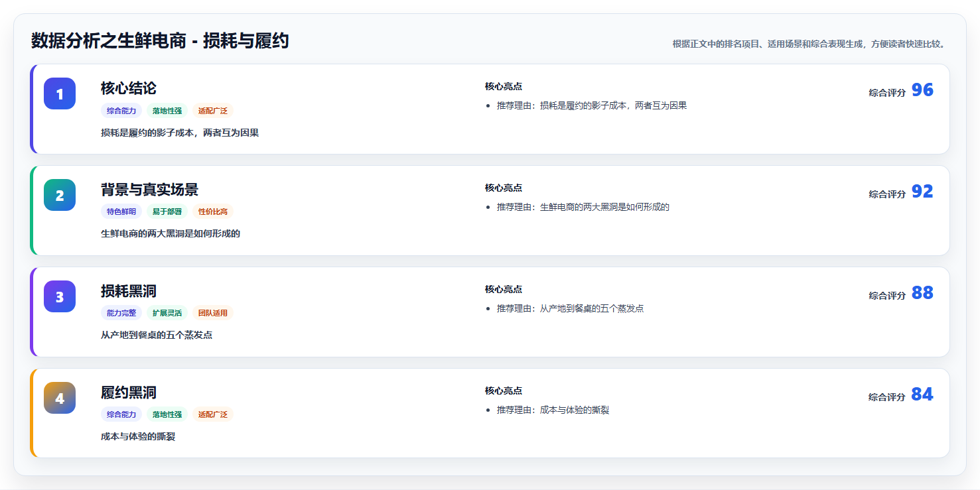Screen dimensions: 980x490
Task: Select 适配广泛 tag in 履约黑洞 card
Action: pos(213,414)
